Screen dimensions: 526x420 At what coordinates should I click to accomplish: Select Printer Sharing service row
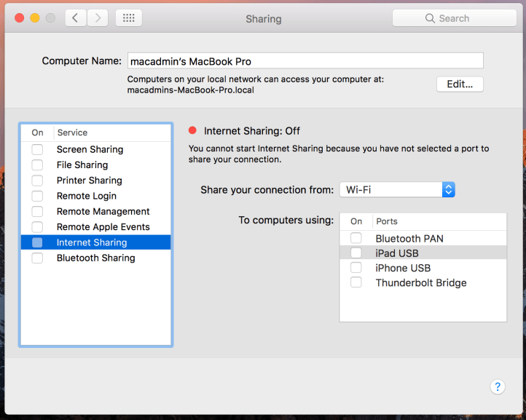(x=89, y=181)
